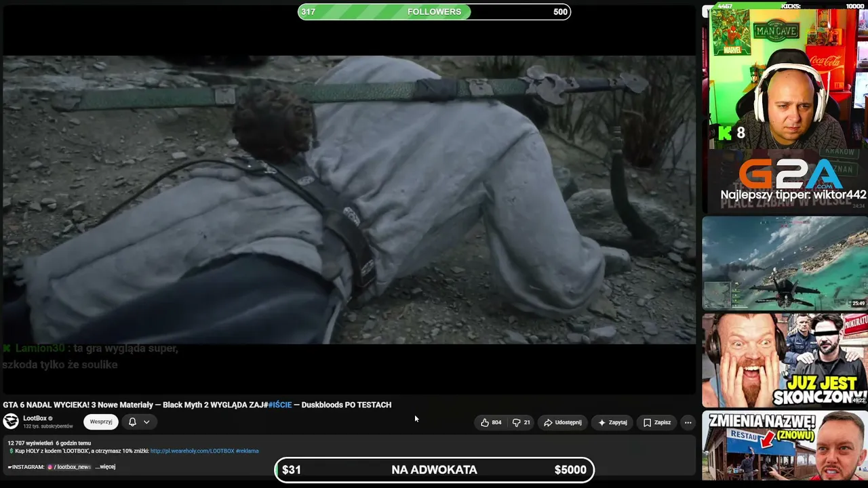Click the 'Najlepszy tipper: wiktor442' text

793,195
